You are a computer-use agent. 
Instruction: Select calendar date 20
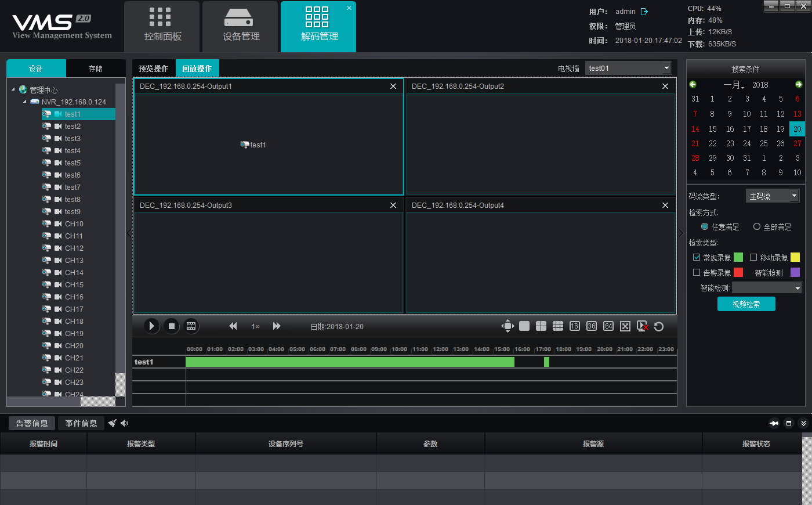pos(797,129)
